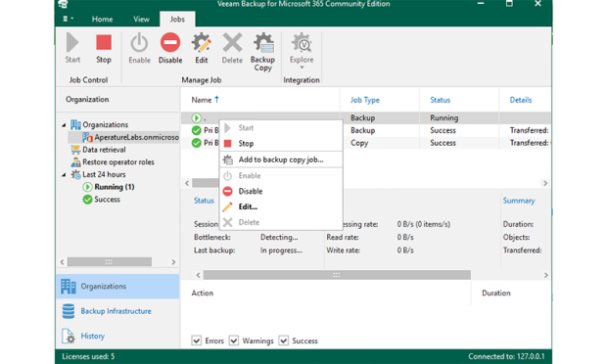The height and width of the screenshot is (364, 607).
Task: Select AperatureLabs.onmicrosoft organization node
Action: [136, 137]
